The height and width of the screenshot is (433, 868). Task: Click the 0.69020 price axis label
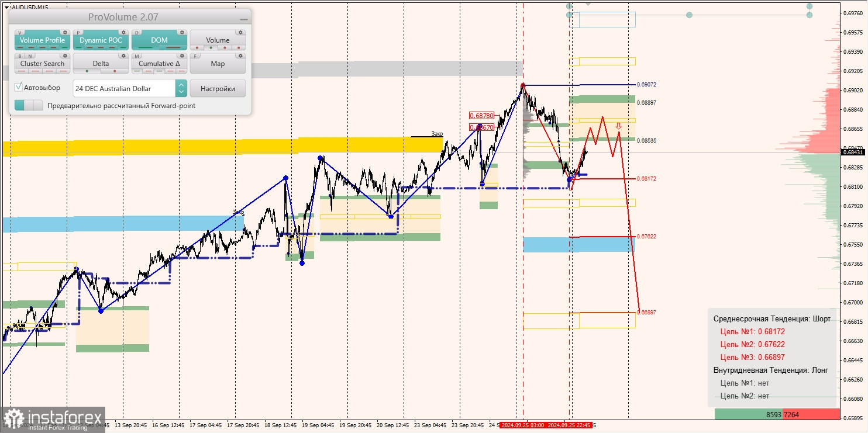(x=853, y=91)
